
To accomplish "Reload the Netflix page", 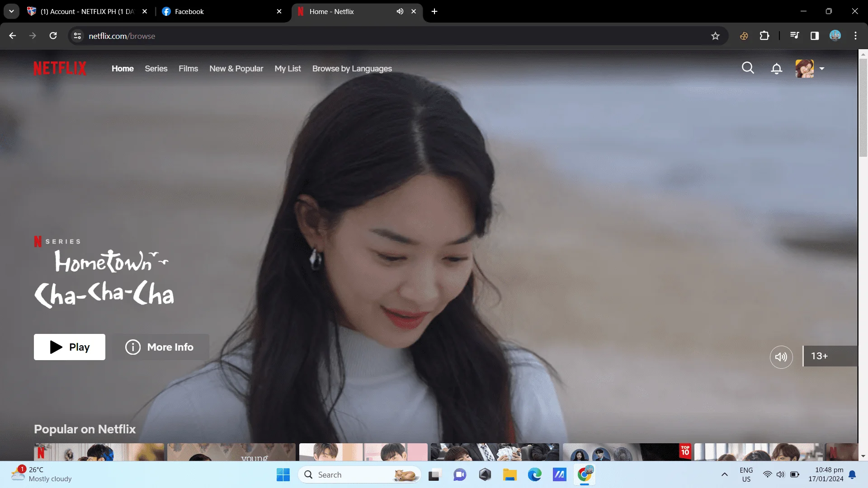I will (53, 36).
